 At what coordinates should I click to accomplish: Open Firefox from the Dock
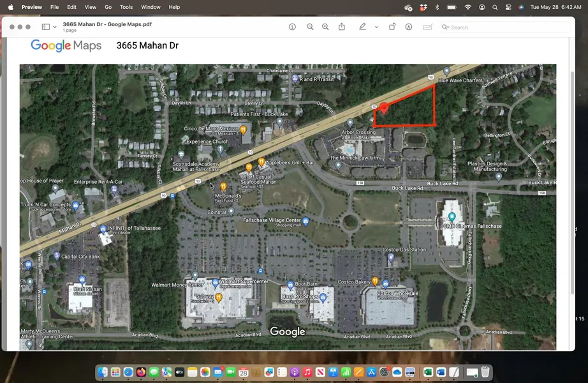(141, 372)
